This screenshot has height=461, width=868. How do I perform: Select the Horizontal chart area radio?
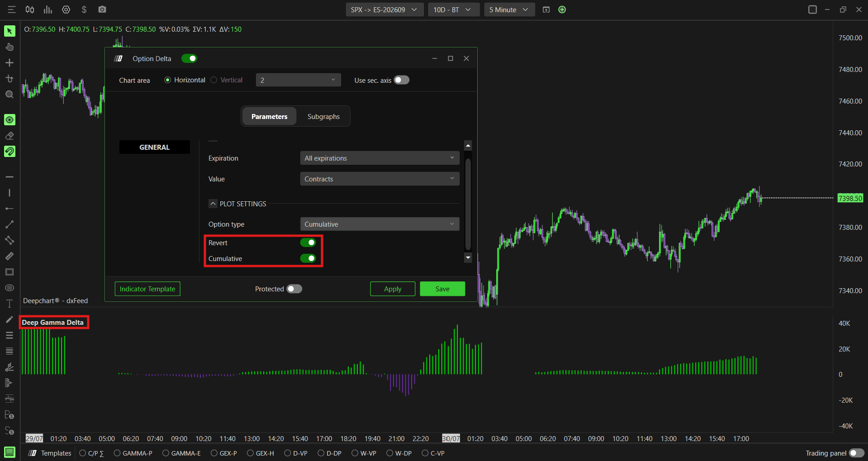tap(167, 80)
